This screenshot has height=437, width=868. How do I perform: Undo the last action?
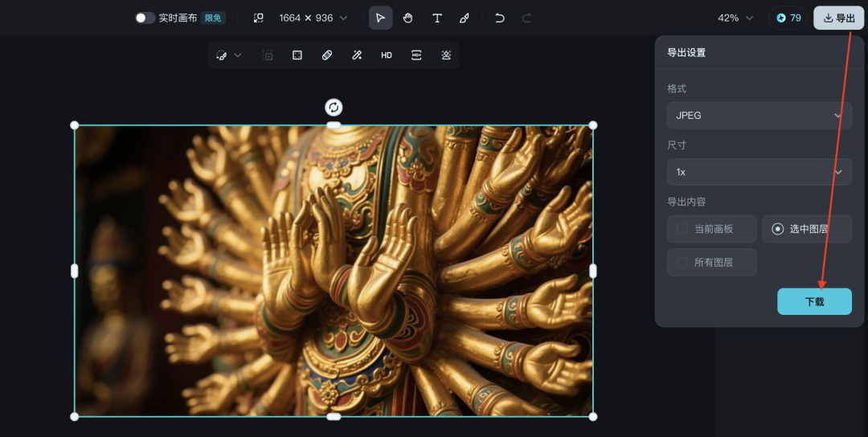(x=499, y=18)
